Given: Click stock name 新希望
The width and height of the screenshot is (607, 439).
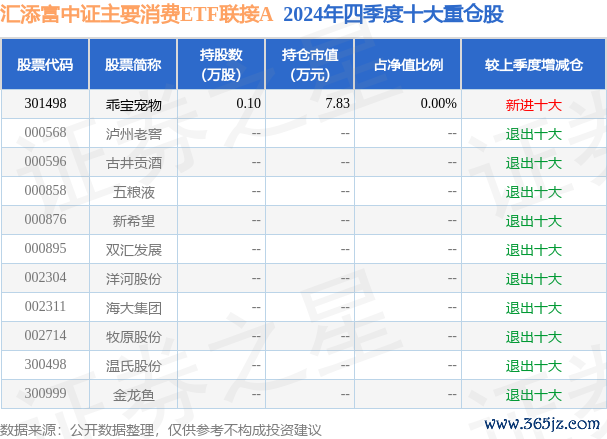Looking at the screenshot, I should tap(134, 221).
